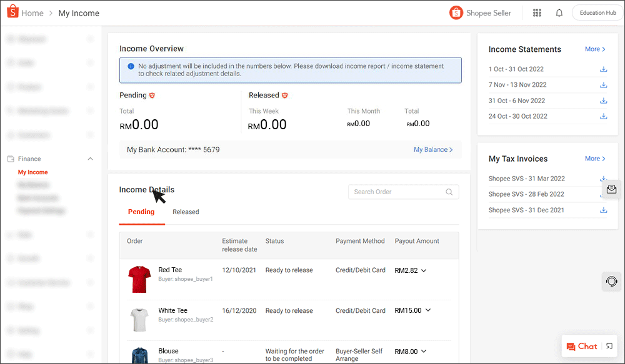Open the Red Tee product thumbnail
This screenshot has width=625, height=364.
point(139,279)
